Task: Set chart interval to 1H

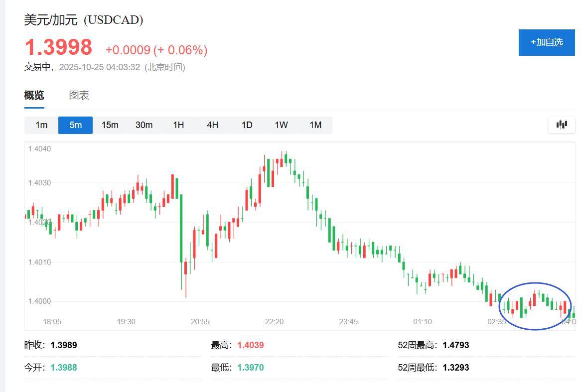Action: [178, 125]
